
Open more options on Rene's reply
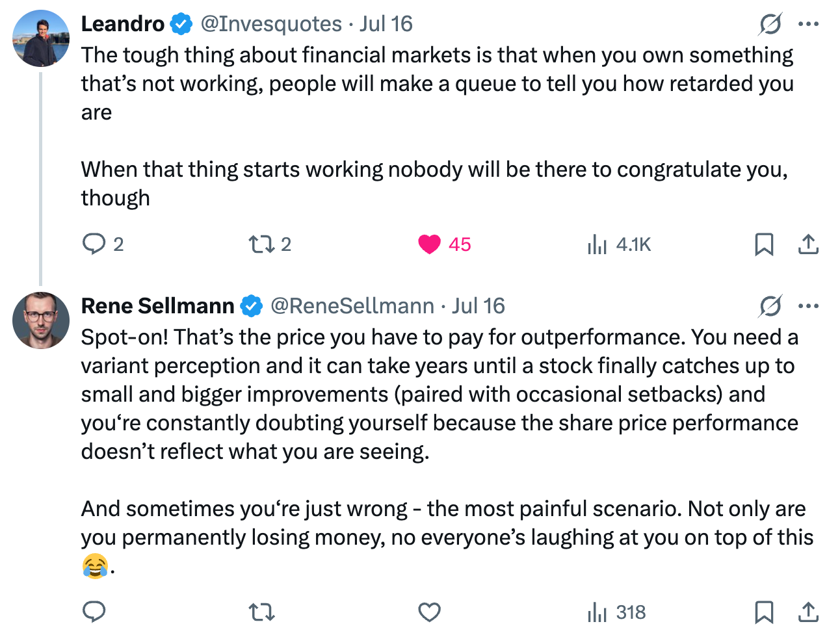click(x=808, y=306)
